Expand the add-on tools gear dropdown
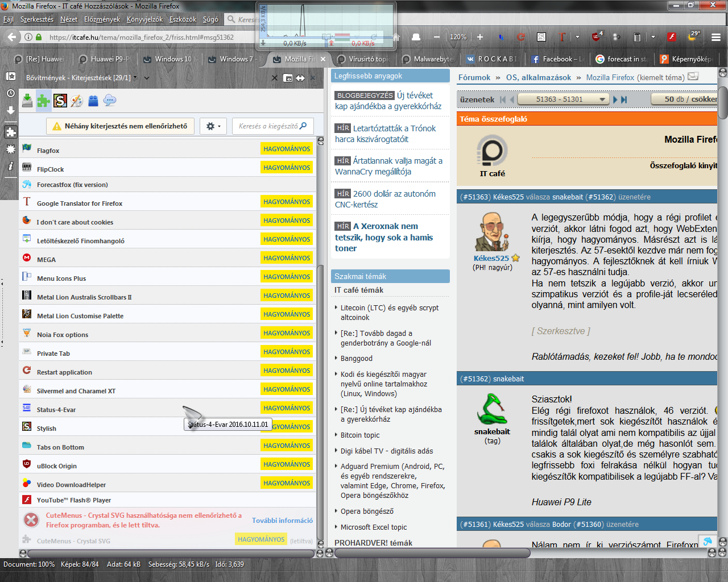728x582 pixels. (213, 126)
